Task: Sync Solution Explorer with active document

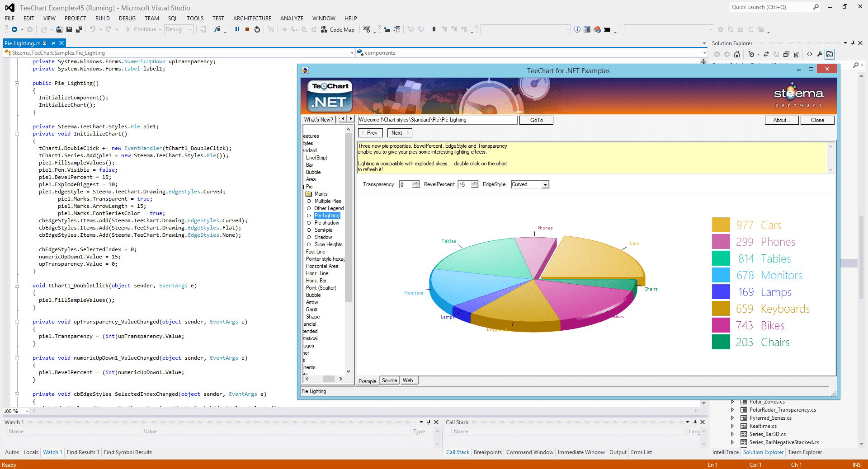Action: (x=766, y=54)
